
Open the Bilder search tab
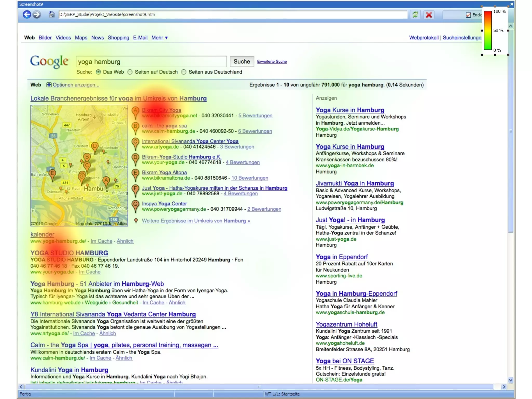[x=45, y=38]
